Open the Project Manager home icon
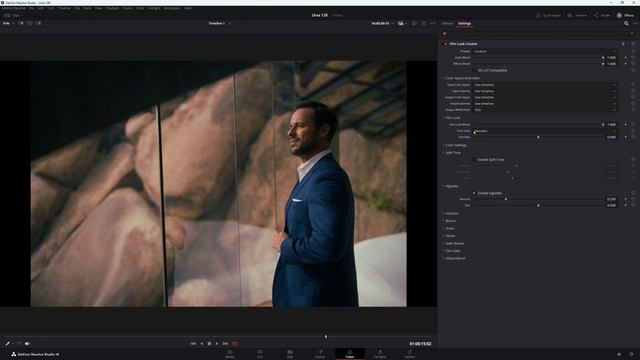Image resolution: width=640 pixels, height=360 pixels. coord(619,354)
